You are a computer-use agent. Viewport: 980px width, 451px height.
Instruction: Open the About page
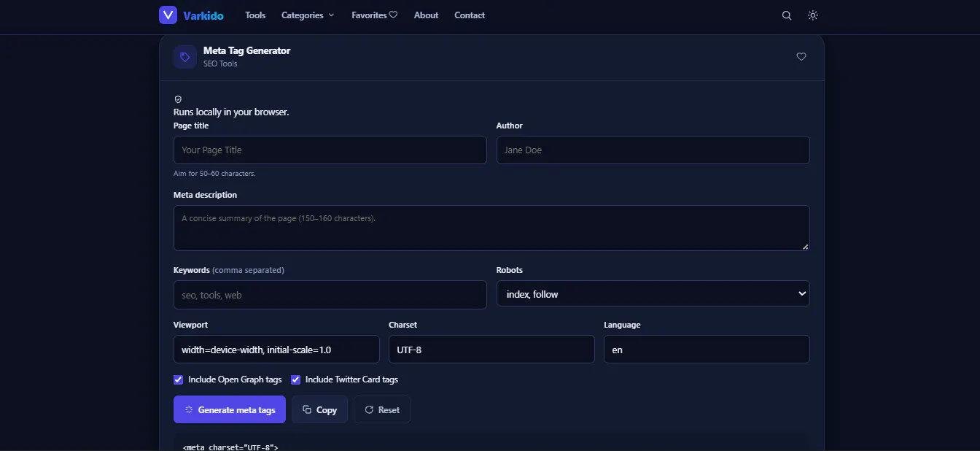426,15
